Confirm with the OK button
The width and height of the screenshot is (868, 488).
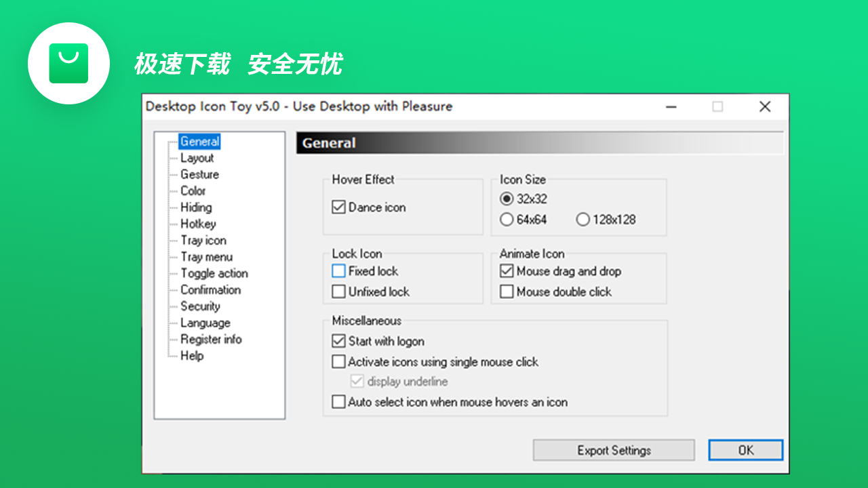pos(746,450)
